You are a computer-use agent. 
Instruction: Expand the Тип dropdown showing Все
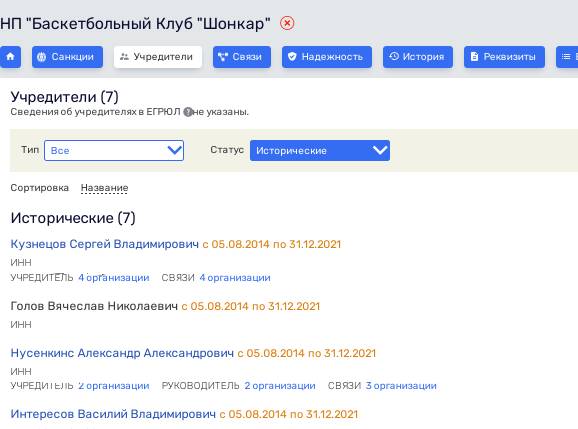(114, 150)
